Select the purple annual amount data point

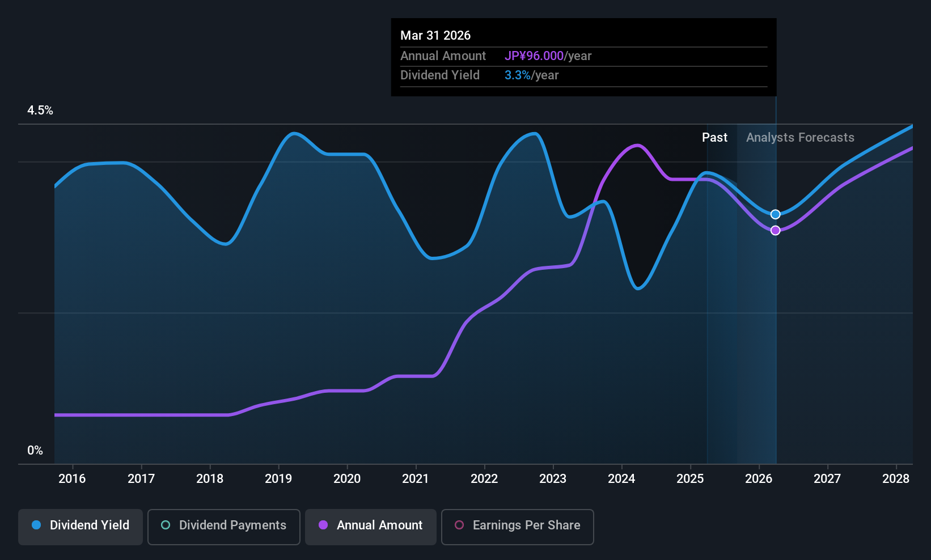(x=776, y=230)
